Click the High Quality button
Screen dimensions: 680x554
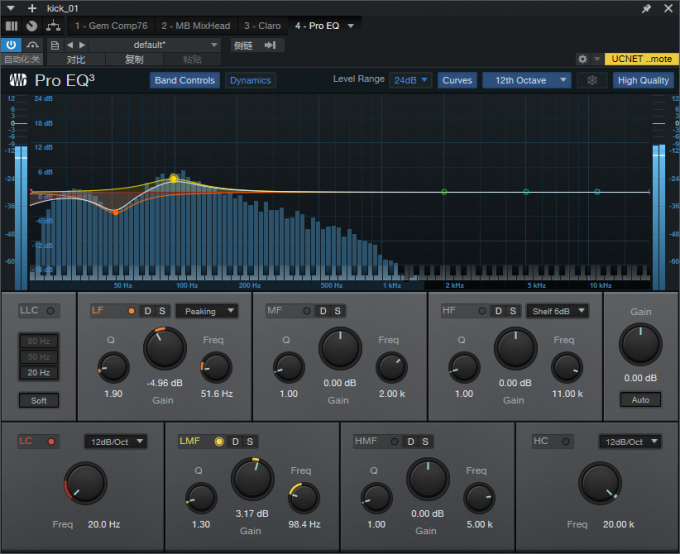643,81
